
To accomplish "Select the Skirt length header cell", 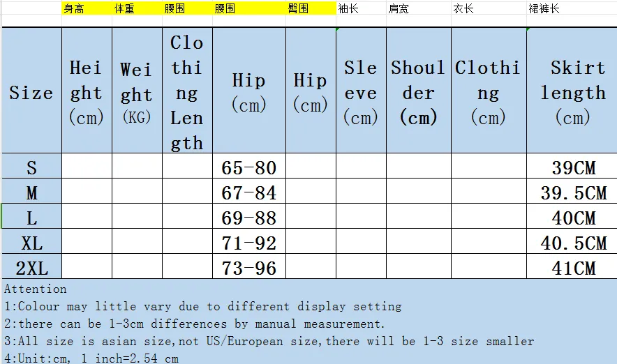I will click(x=572, y=92).
